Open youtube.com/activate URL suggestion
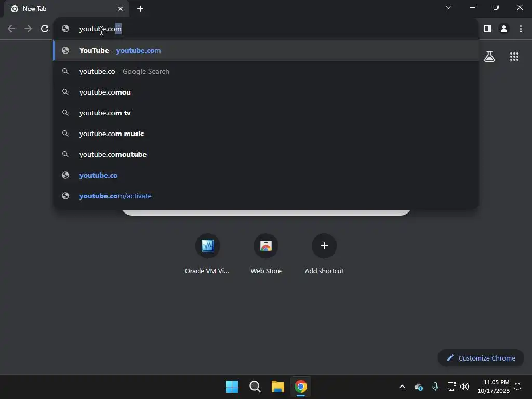Image resolution: width=532 pixels, height=399 pixels. [266, 196]
